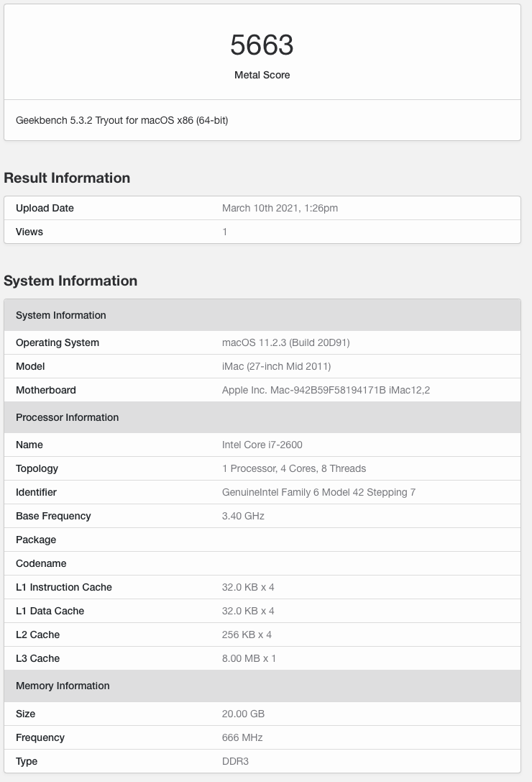This screenshot has height=782, width=532.
Task: Click the 'Model' row label
Action: click(30, 367)
